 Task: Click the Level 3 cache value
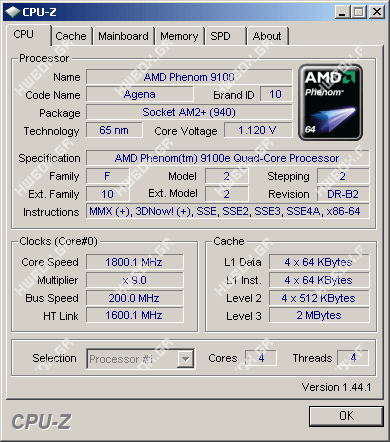click(x=319, y=315)
